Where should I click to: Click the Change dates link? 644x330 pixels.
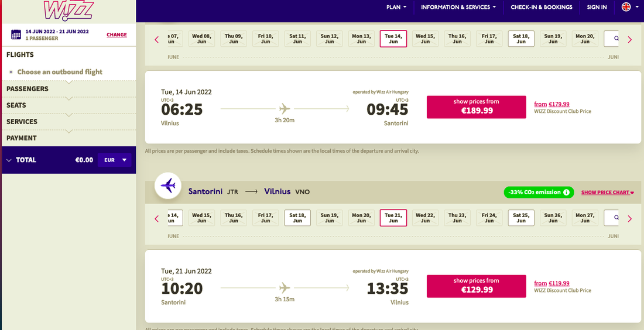pyautogui.click(x=117, y=35)
